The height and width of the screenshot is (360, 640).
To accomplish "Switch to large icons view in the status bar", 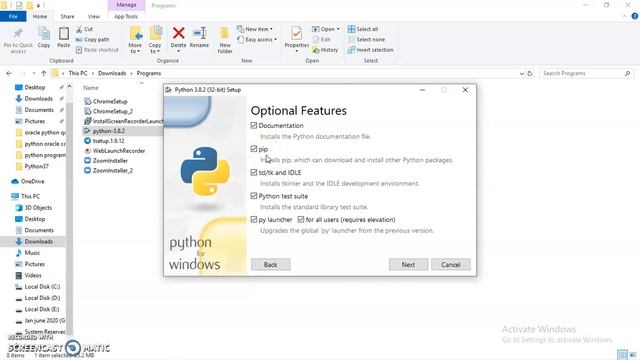I will pyautogui.click(x=633, y=355).
